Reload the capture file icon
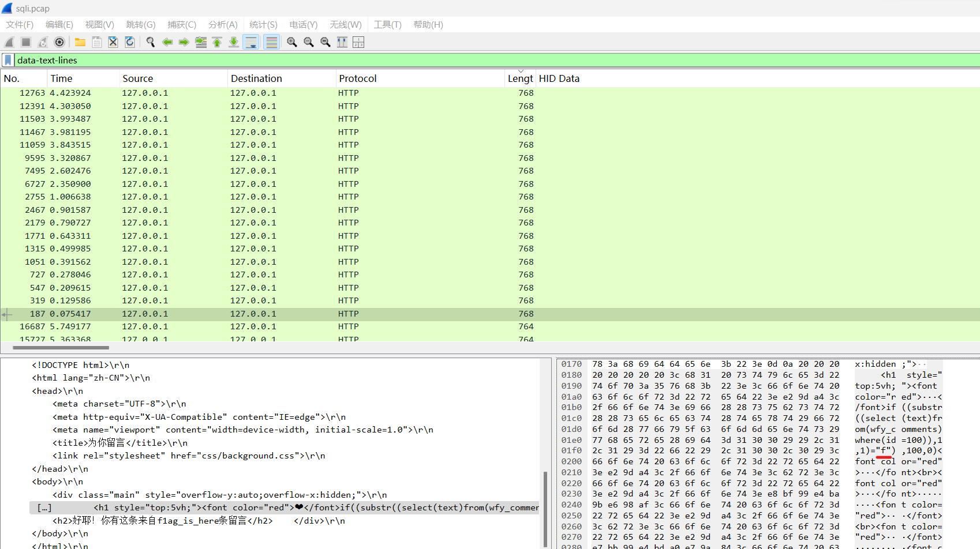 click(x=130, y=42)
